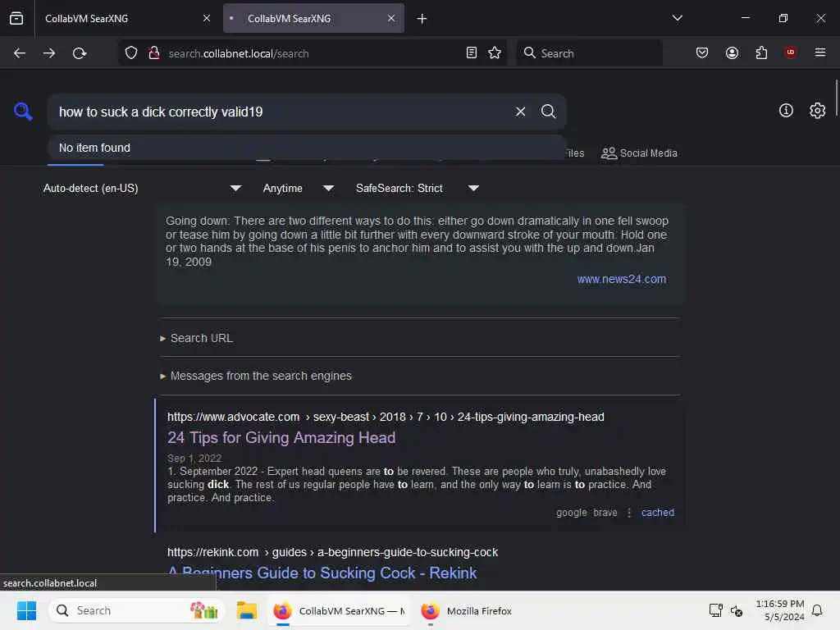Viewport: 840px width, 630px height.
Task: Open SafeSearch: Strict dropdown
Action: pos(418,188)
